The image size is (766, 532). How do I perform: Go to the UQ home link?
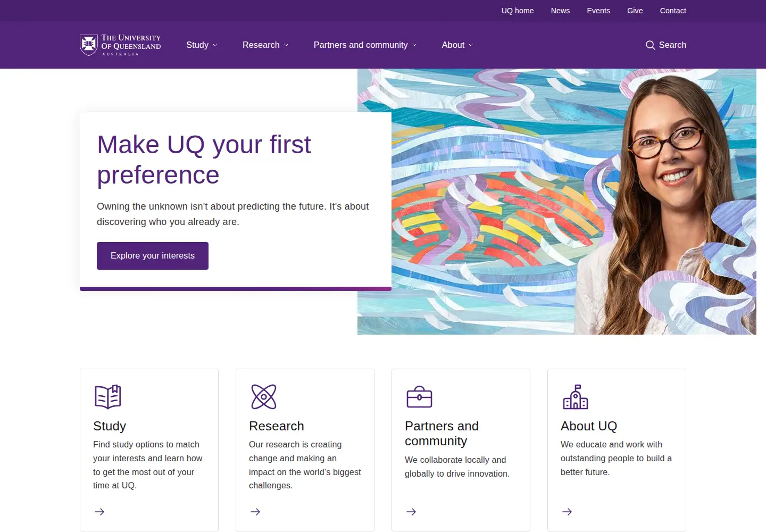(518, 11)
